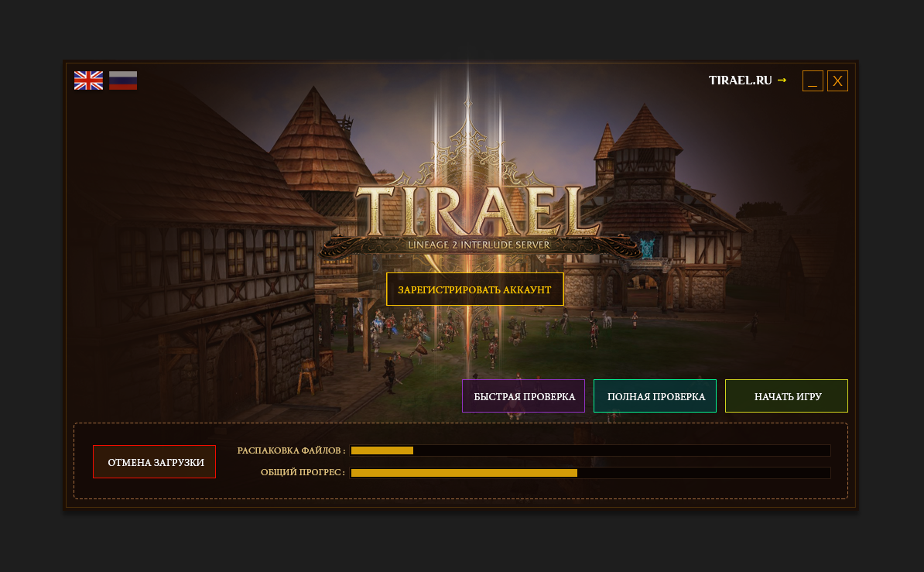Click the ОБЩИЙ ПРОГРЕС progress bar
Screen dimensions: 924x572
[x=590, y=472]
